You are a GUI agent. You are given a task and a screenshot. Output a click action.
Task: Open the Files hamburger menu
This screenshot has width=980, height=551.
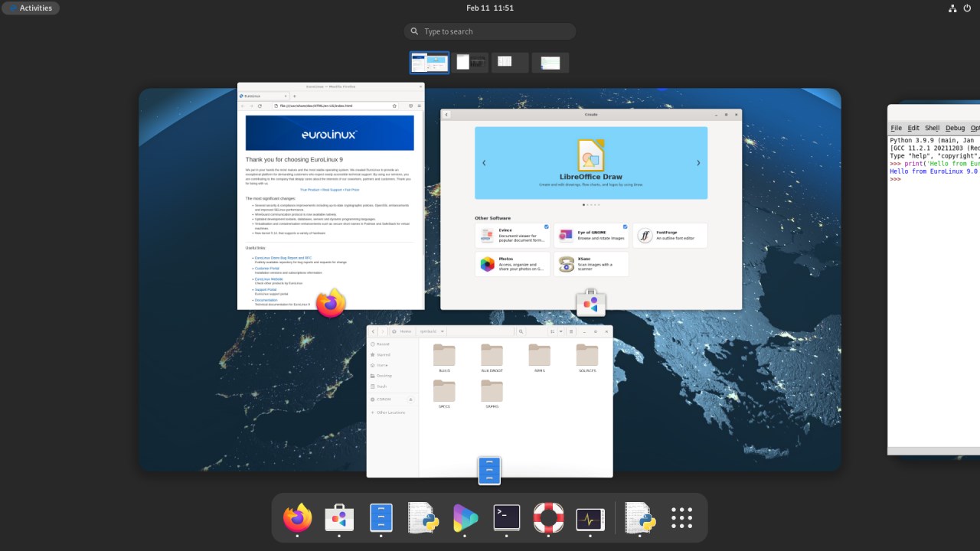point(570,331)
